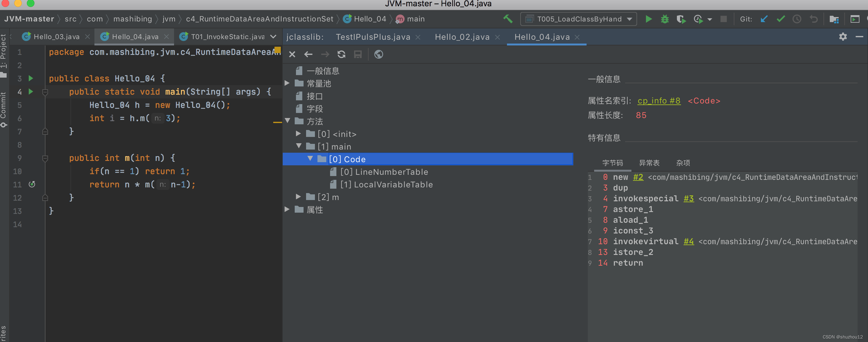Run main method from gutter arrow
Viewport: 868px width, 342px height.
point(31,91)
